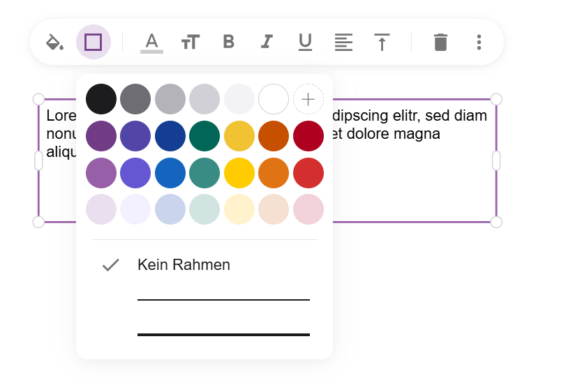566x392 pixels.
Task: Pick the teal green color swatch
Action: click(204, 173)
